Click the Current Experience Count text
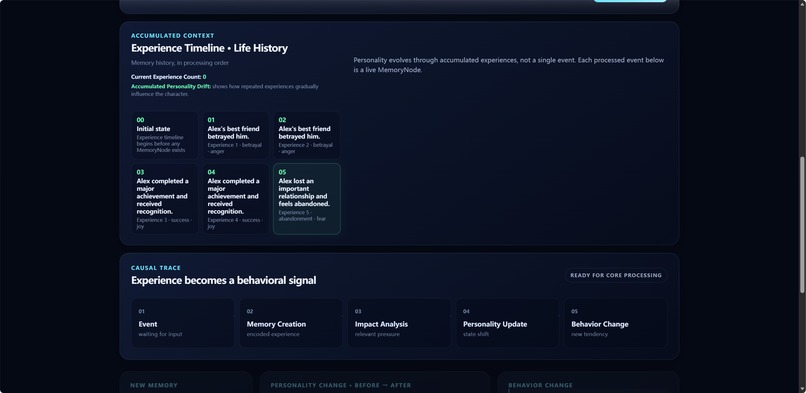This screenshot has width=806, height=393. (169, 77)
